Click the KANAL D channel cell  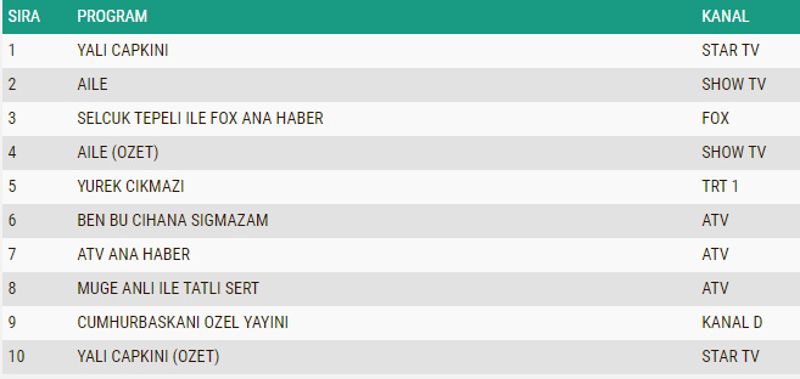tap(732, 322)
